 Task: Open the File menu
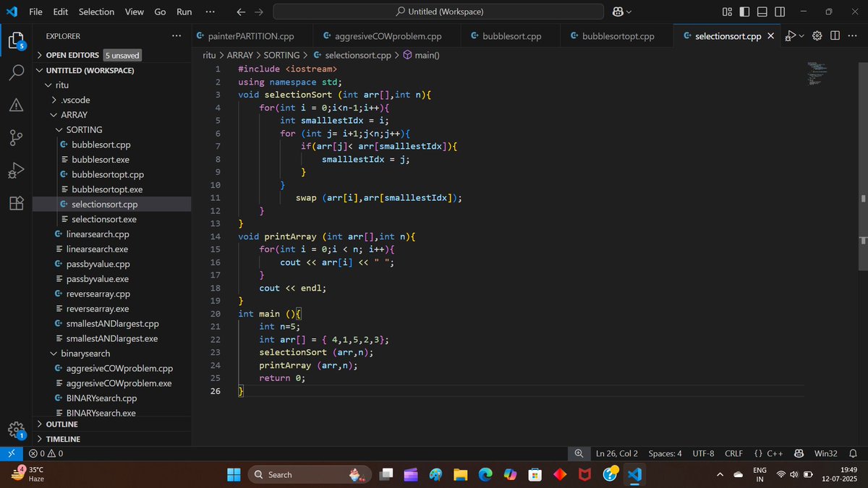pos(35,12)
